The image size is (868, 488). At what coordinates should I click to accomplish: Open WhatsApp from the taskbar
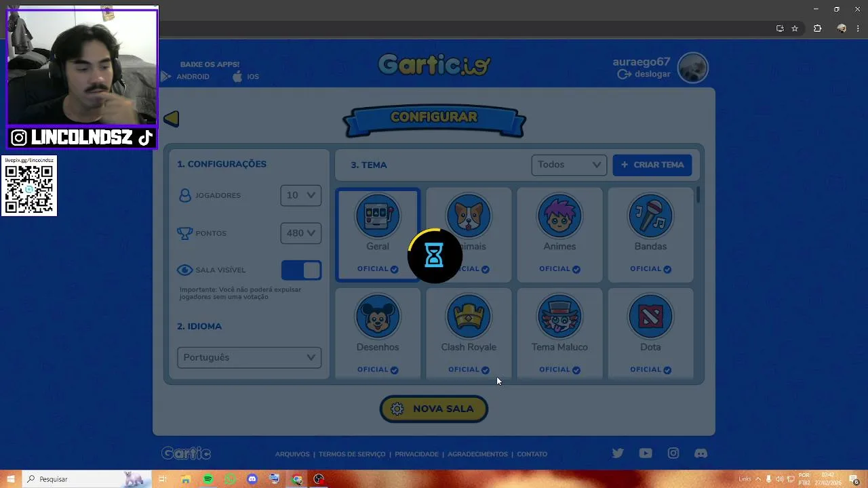coord(231,479)
